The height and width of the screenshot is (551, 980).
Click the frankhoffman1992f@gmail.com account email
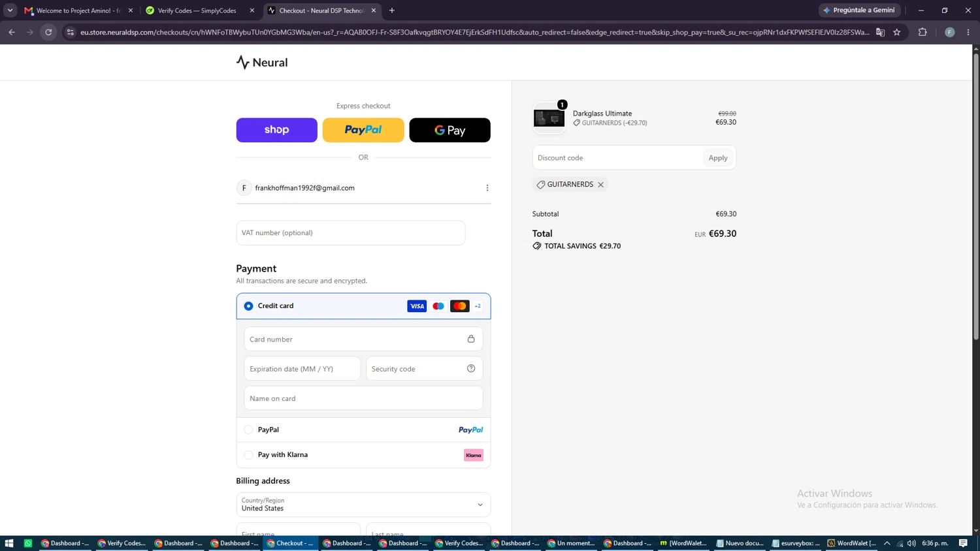point(304,188)
